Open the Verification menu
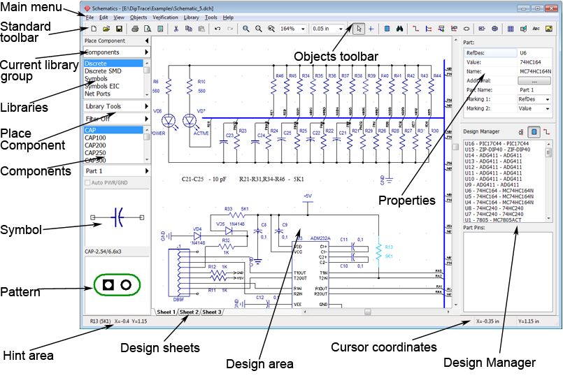This screenshot has width=563, height=392. [165, 17]
